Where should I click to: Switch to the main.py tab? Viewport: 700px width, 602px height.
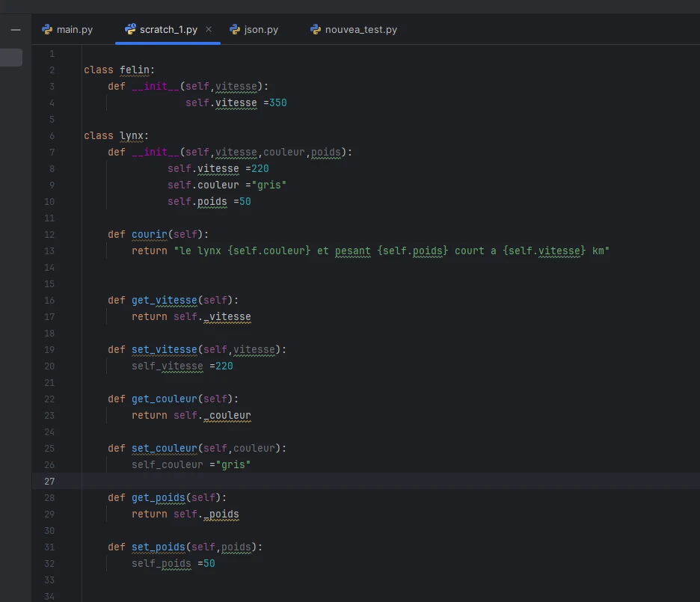coord(75,30)
